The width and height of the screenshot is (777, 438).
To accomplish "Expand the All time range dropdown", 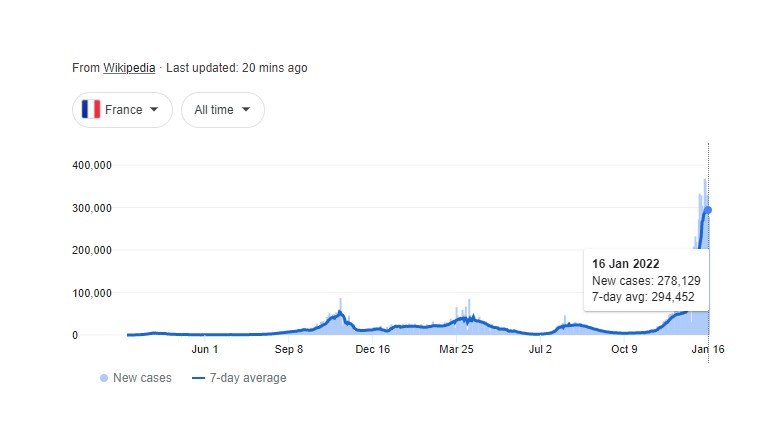I will [x=222, y=110].
